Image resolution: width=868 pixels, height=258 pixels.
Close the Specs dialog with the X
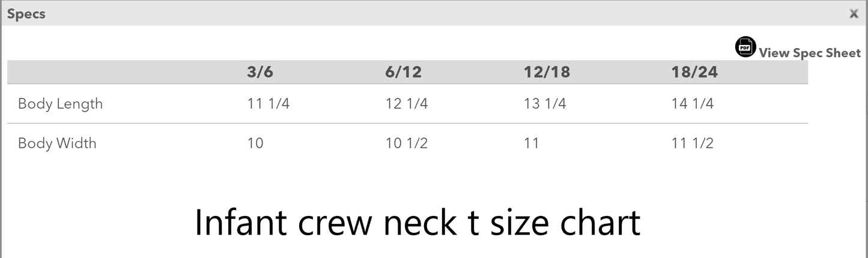point(854,14)
